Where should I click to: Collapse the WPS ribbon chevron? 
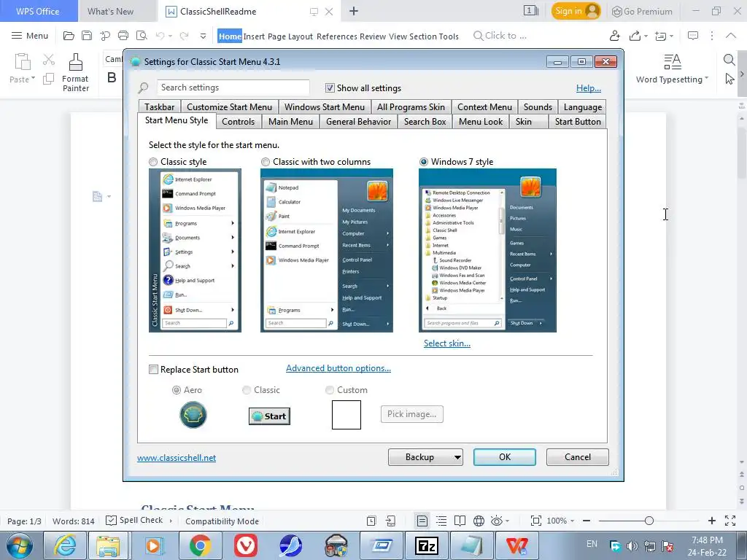pos(731,36)
